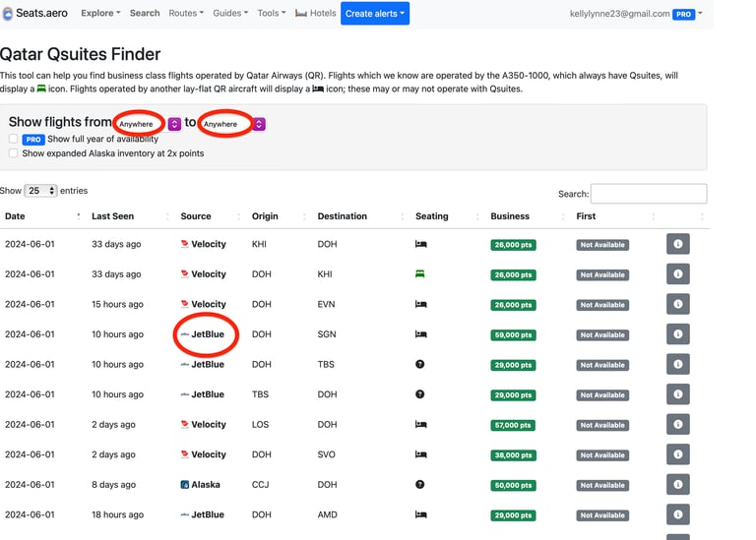Click Alaska source in CCJ to DOH row
The width and height of the screenshot is (756, 540).
point(200,485)
